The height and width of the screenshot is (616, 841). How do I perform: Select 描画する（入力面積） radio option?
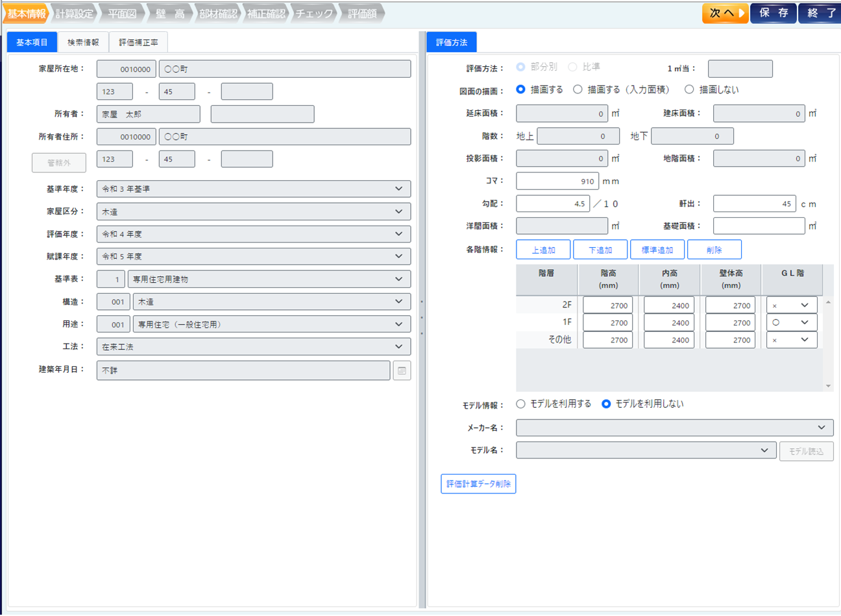point(578,89)
